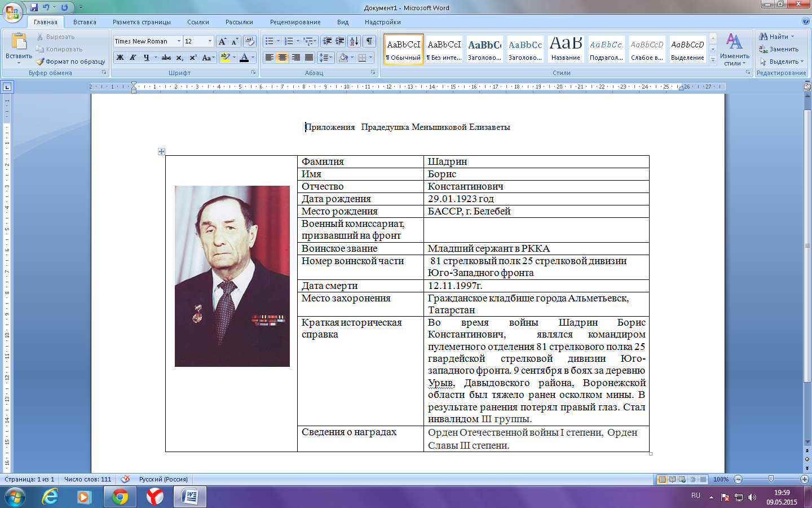Toggle center alignment in the paragraph group

pos(283,58)
